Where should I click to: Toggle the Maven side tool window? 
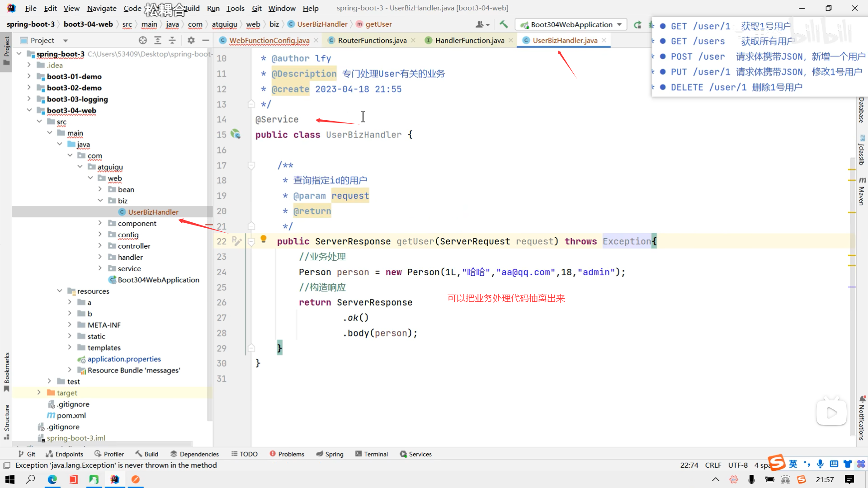tap(862, 192)
